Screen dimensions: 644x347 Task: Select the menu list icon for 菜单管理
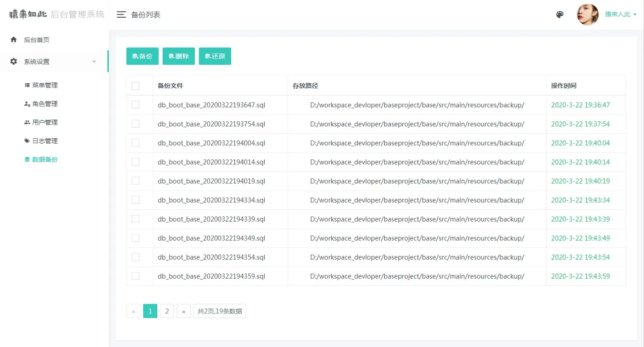[x=27, y=85]
